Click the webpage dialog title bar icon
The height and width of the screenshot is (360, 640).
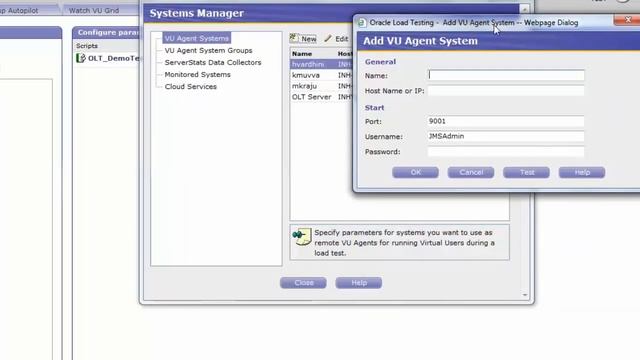361,22
